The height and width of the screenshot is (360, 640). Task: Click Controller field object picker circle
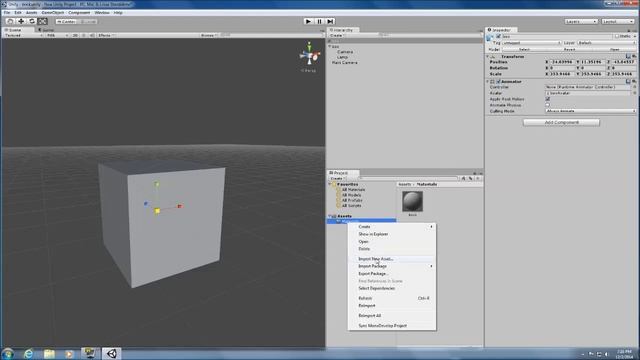(x=634, y=87)
